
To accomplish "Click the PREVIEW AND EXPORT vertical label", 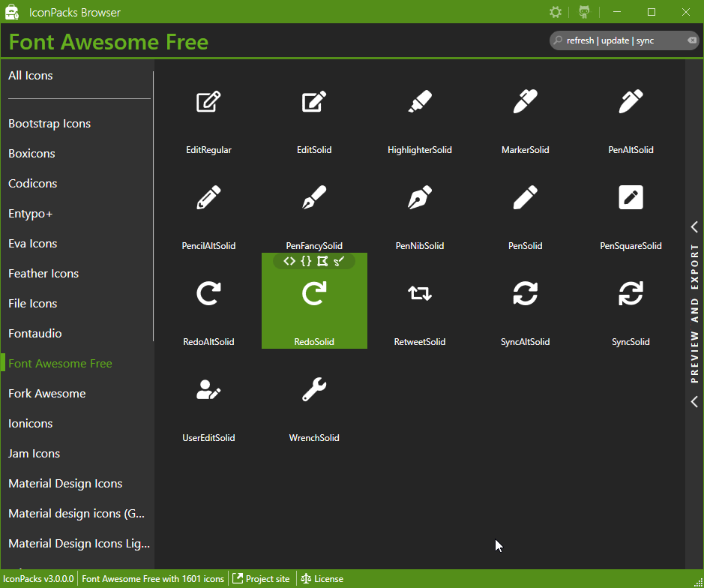I will tap(694, 313).
